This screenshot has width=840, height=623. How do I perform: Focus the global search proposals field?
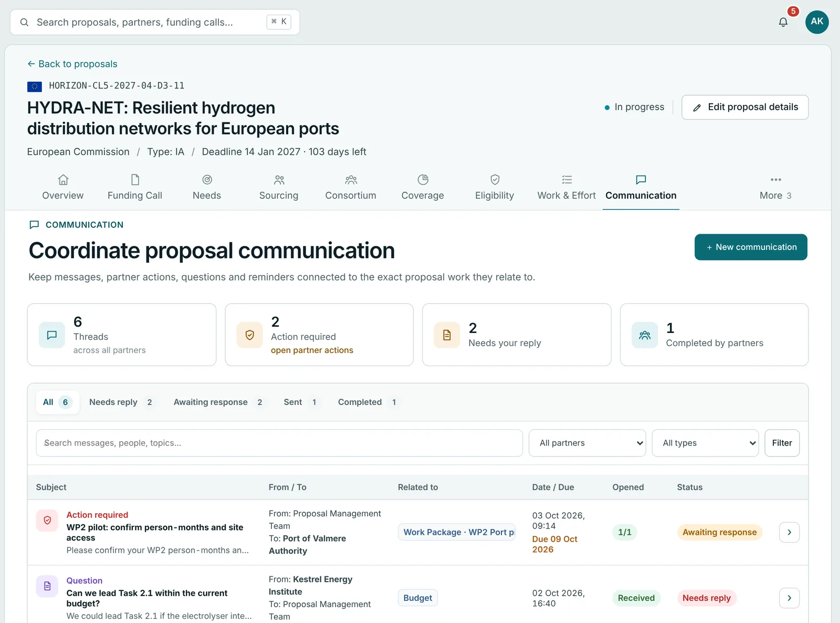tap(155, 22)
